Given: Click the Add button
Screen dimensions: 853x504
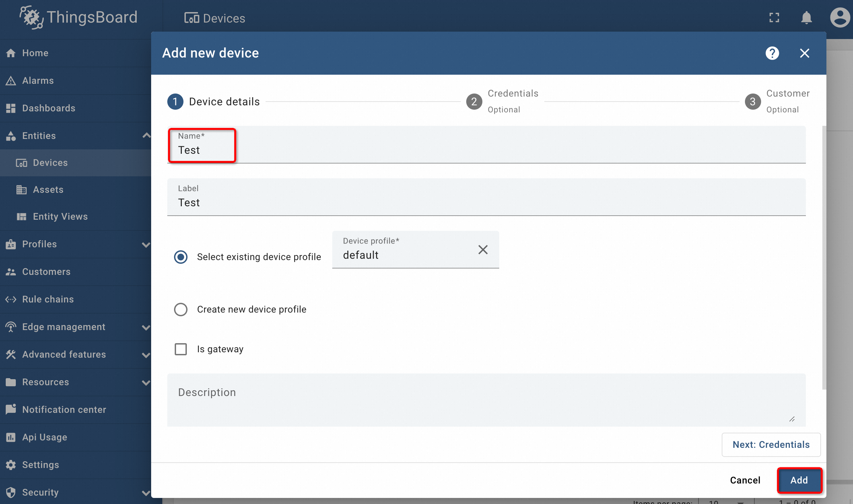Looking at the screenshot, I should (x=799, y=480).
